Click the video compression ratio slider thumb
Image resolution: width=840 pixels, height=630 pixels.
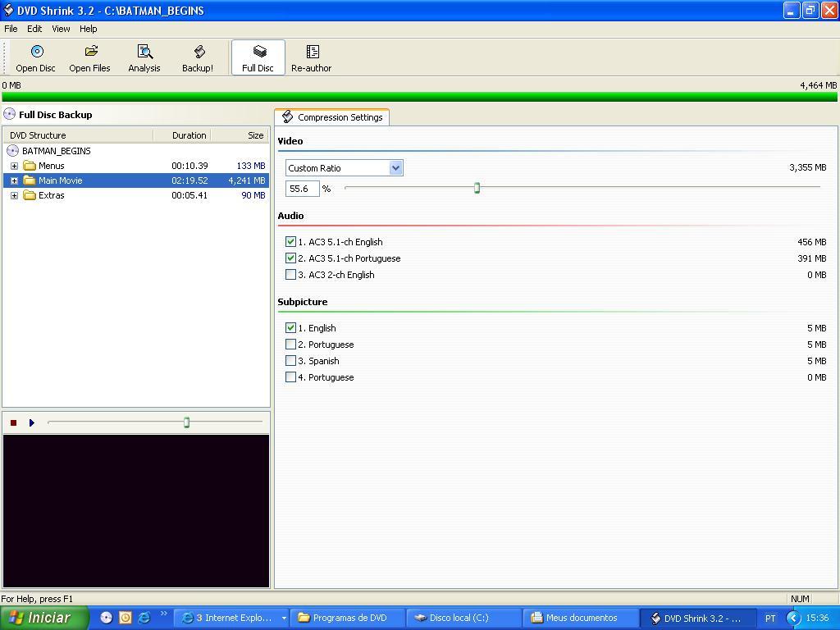pyautogui.click(x=477, y=188)
